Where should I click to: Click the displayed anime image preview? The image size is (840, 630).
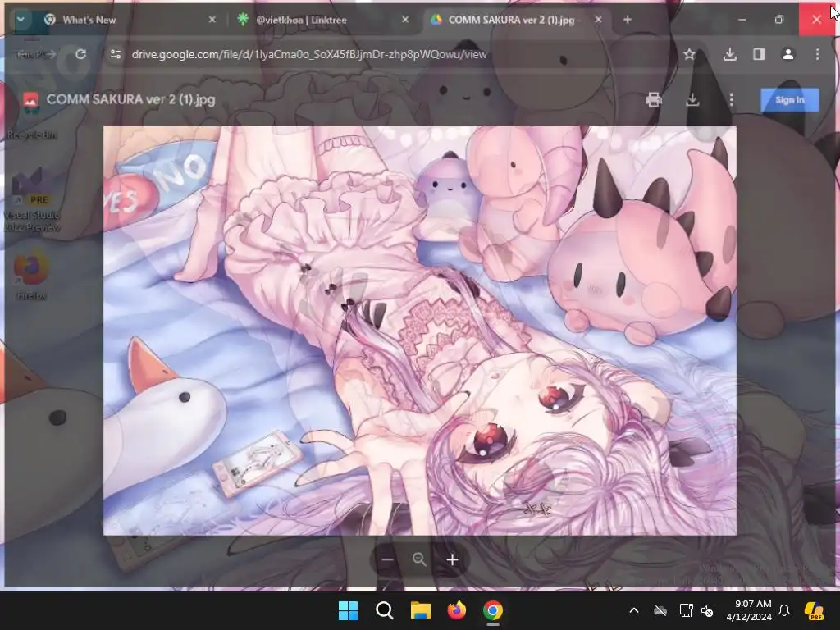click(420, 331)
